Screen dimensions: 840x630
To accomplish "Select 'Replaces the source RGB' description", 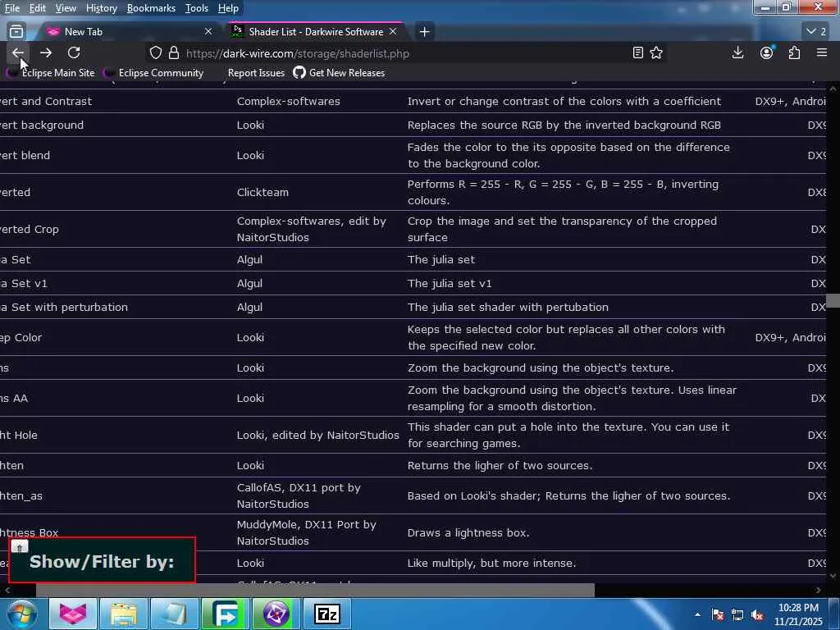I will coord(564,126).
